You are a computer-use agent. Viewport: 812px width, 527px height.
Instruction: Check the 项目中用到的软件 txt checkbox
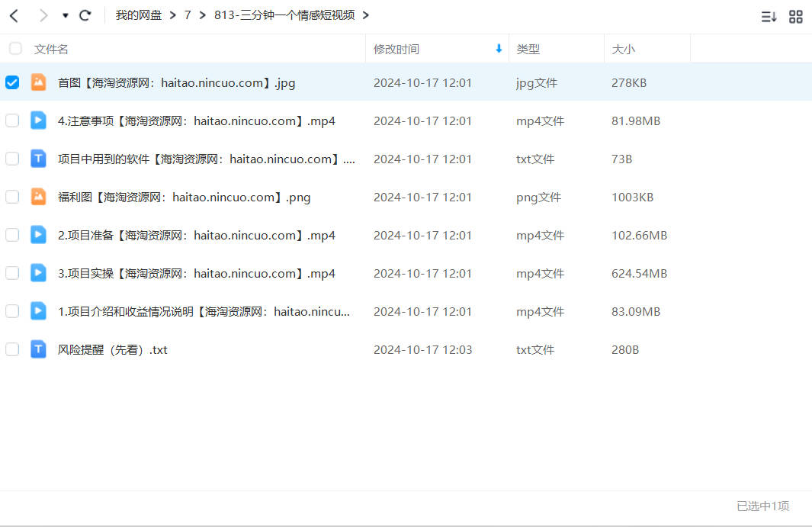coord(12,159)
